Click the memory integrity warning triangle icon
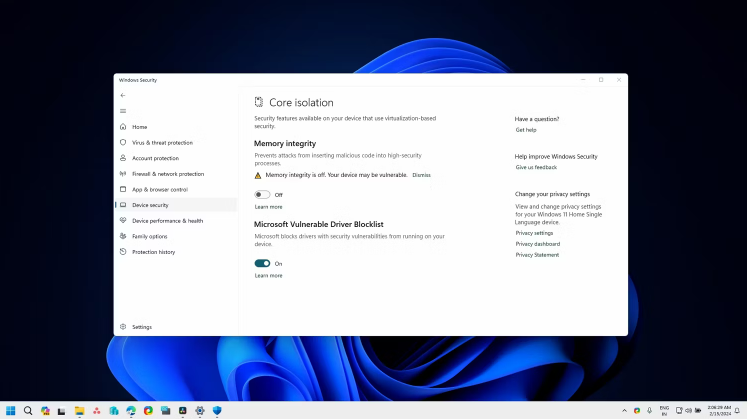The height and width of the screenshot is (419, 747). point(258,176)
